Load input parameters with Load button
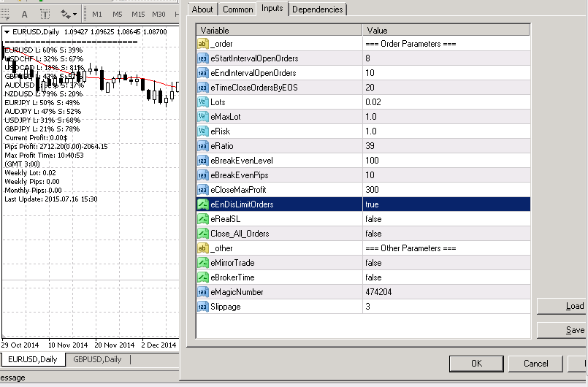This screenshot has width=588, height=387. coord(562,307)
